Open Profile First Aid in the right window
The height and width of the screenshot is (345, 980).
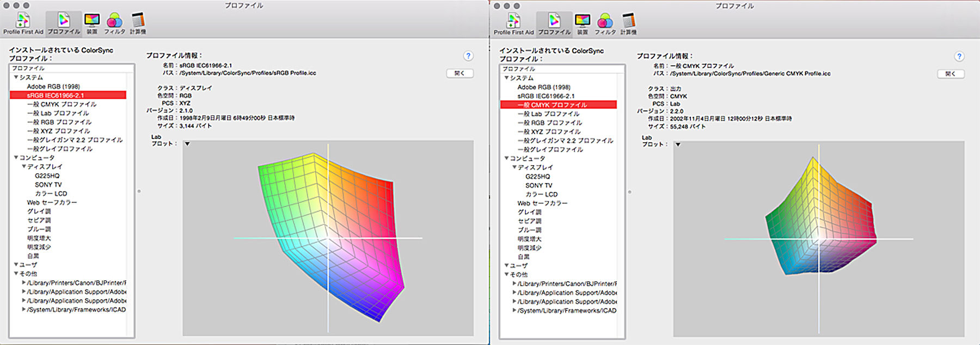tap(513, 24)
